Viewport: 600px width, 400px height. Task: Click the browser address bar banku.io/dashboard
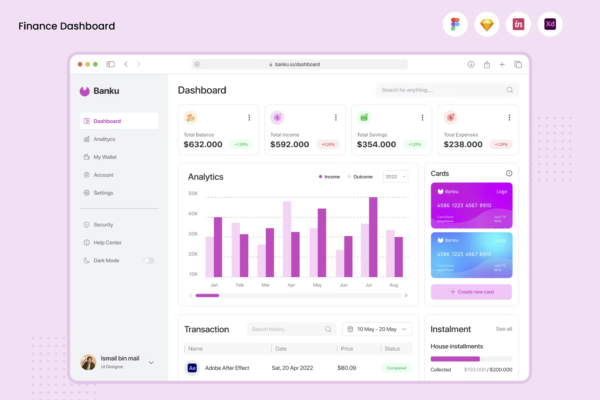click(300, 64)
